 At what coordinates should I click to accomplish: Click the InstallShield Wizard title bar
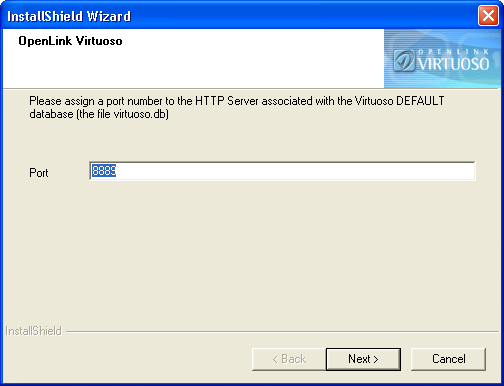(x=240, y=16)
